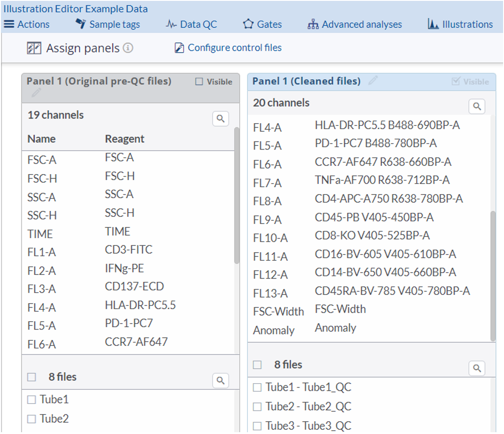Search channels in the 19 channels list

221,119
